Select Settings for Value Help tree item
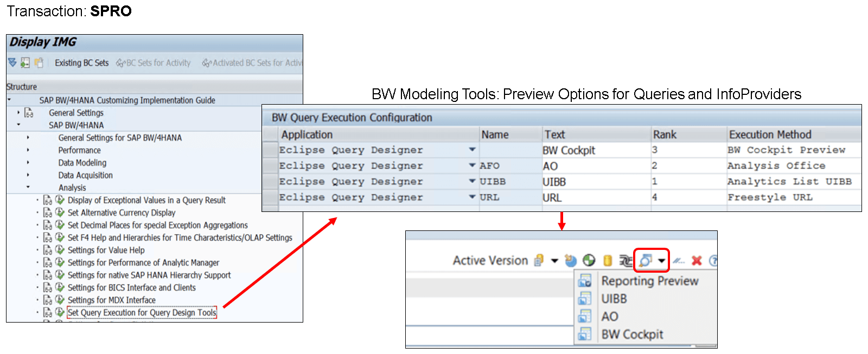Screen dimensions: 868x354 106,250
